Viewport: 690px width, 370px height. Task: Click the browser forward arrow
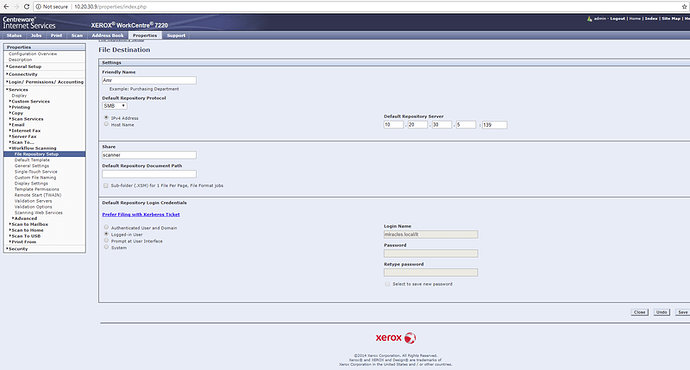(16, 7)
